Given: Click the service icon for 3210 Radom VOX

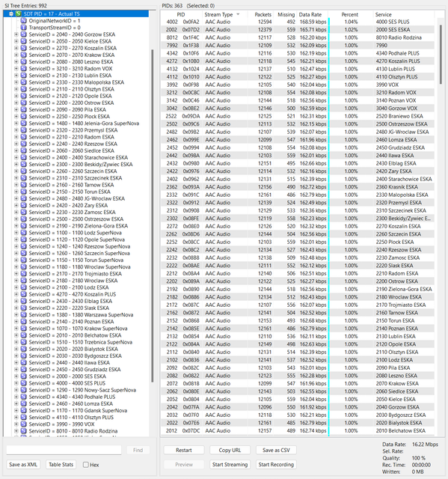Looking at the screenshot, I should [x=23, y=68].
